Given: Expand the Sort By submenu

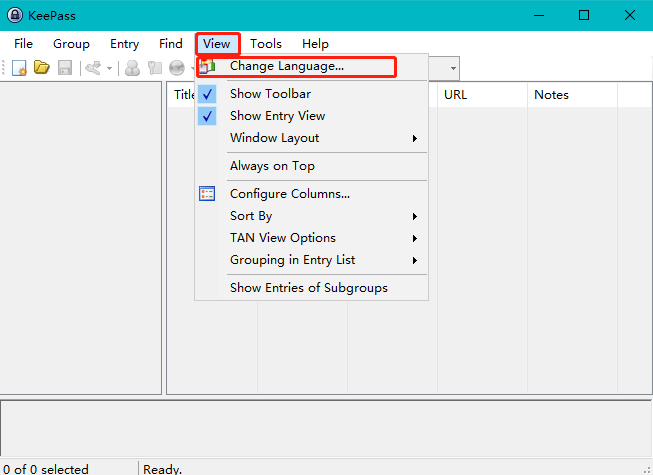Looking at the screenshot, I should click(x=312, y=216).
